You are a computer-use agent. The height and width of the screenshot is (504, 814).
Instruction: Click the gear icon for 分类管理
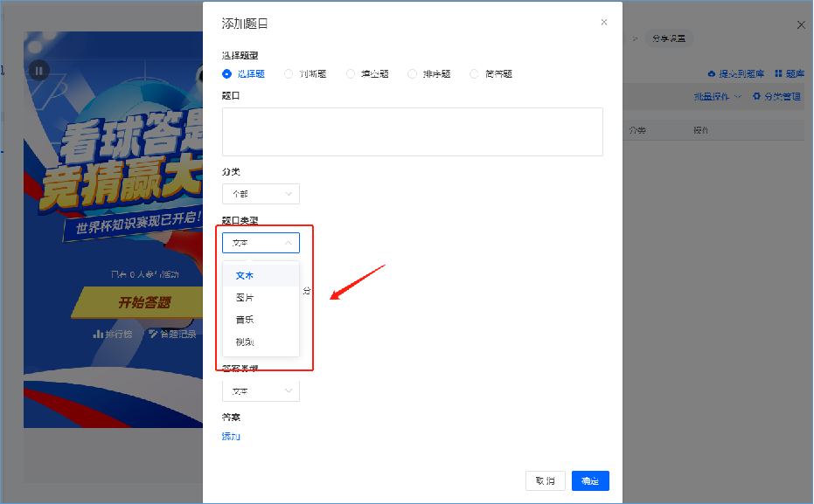coord(756,96)
